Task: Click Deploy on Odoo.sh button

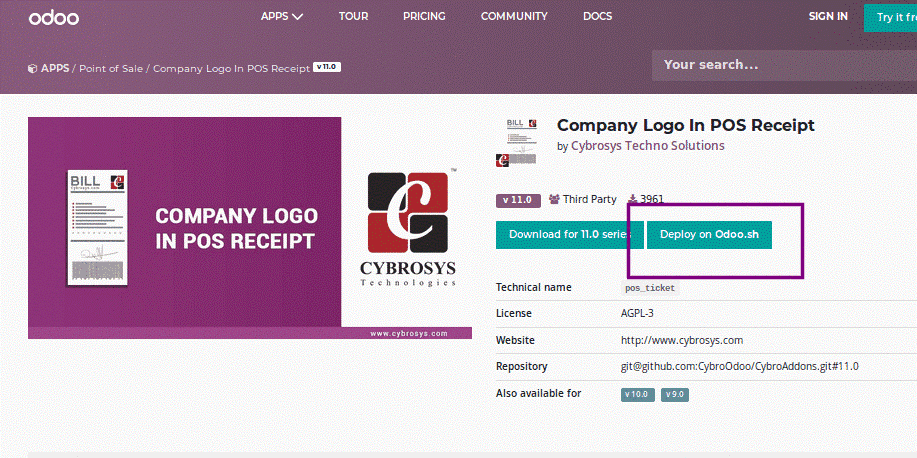Action: click(x=709, y=235)
